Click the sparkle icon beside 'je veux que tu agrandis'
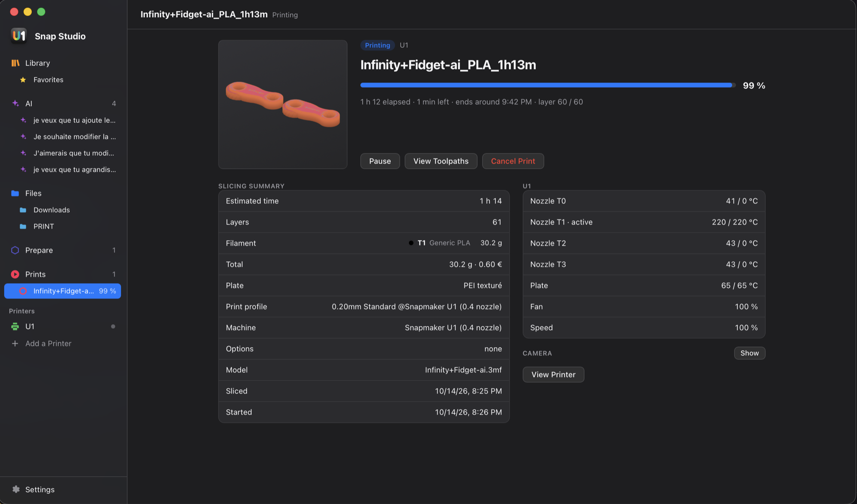This screenshot has height=504, width=857. click(x=24, y=170)
